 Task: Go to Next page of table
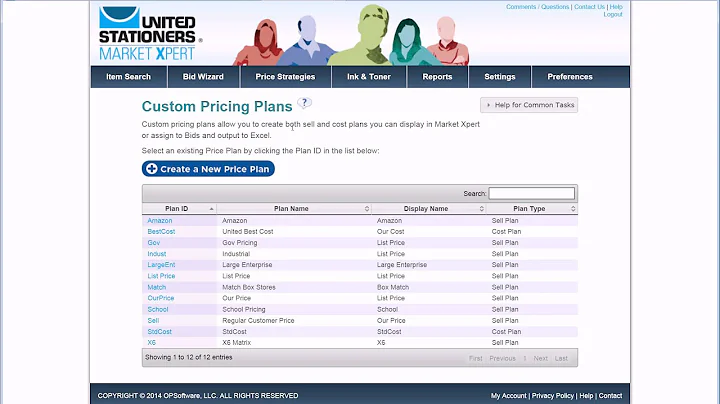[540, 358]
